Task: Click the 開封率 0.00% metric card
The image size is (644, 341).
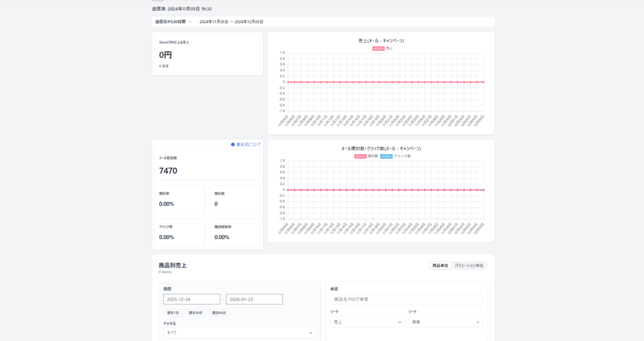Action: tap(179, 199)
